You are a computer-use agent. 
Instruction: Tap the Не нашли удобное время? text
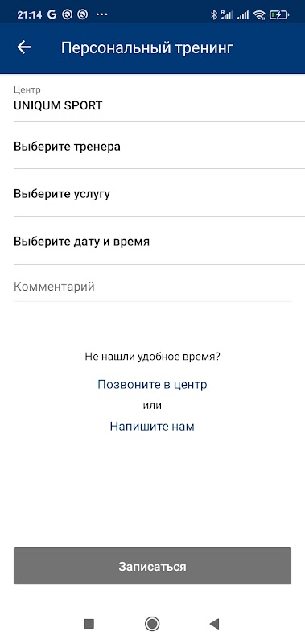[153, 357]
